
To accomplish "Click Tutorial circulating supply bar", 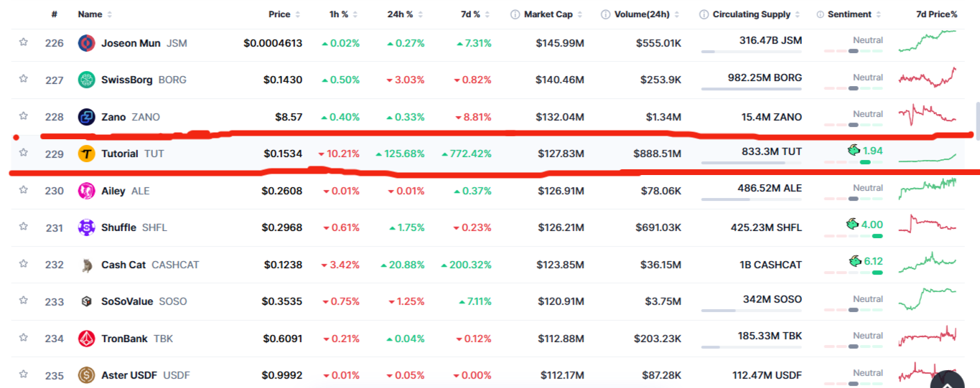I will point(752,163).
